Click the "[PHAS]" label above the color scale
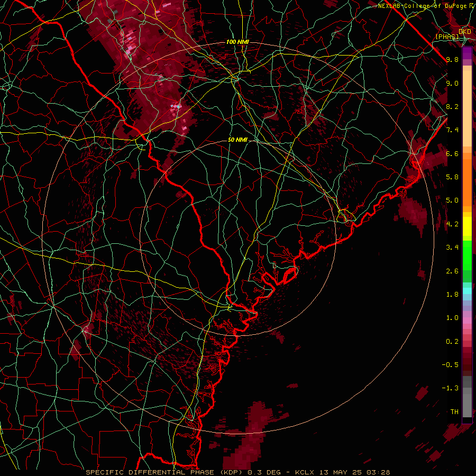This screenshot has width=476, height=476. (x=447, y=37)
